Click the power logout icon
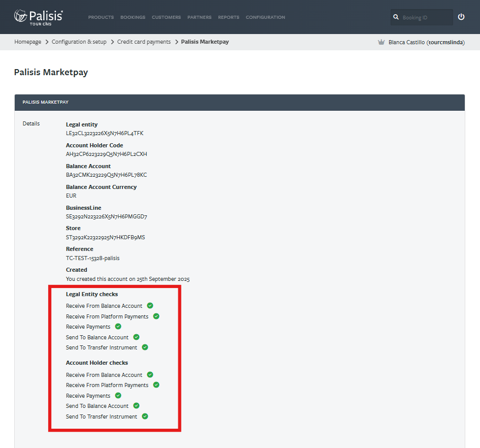The height and width of the screenshot is (448, 480). pos(461,17)
